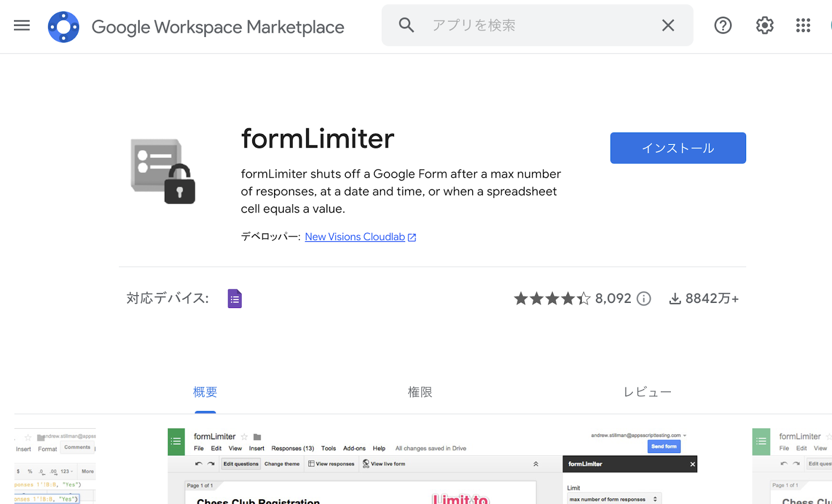Screen dimensions: 832x504
Task: Switch to the レビュー tab
Action: point(647,392)
